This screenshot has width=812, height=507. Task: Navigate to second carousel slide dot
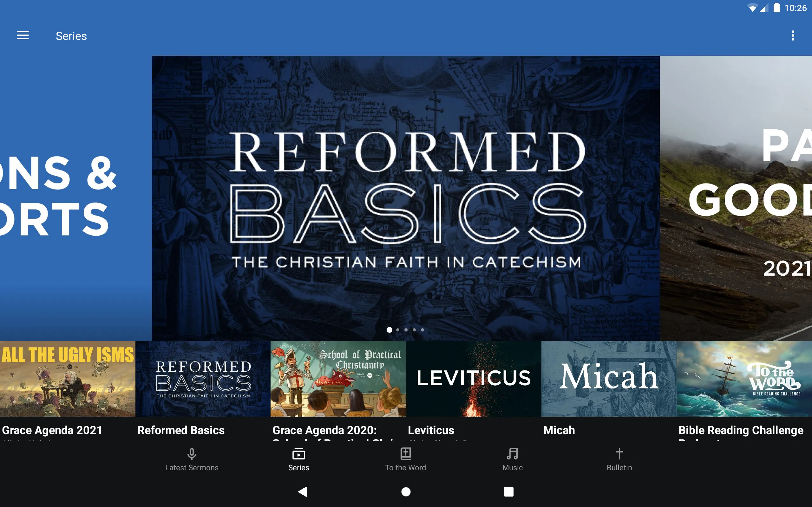pos(397,330)
